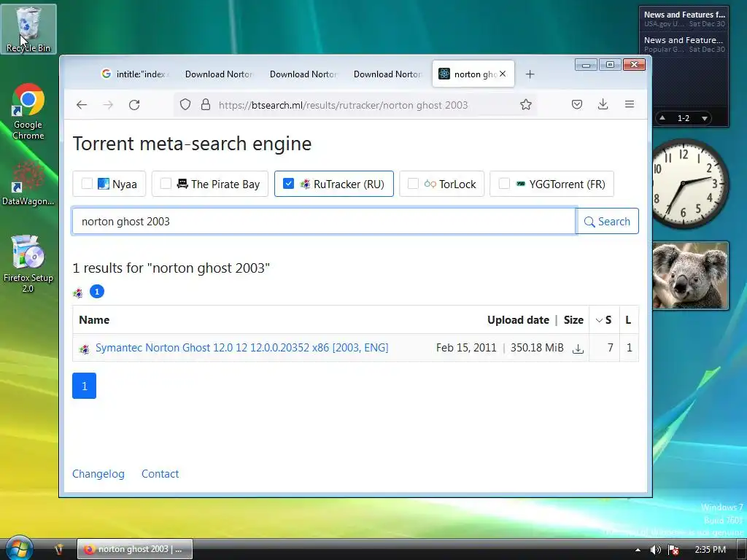Open the shield tracking protection icon
Screen dimensions: 747x560
[x=185, y=105]
